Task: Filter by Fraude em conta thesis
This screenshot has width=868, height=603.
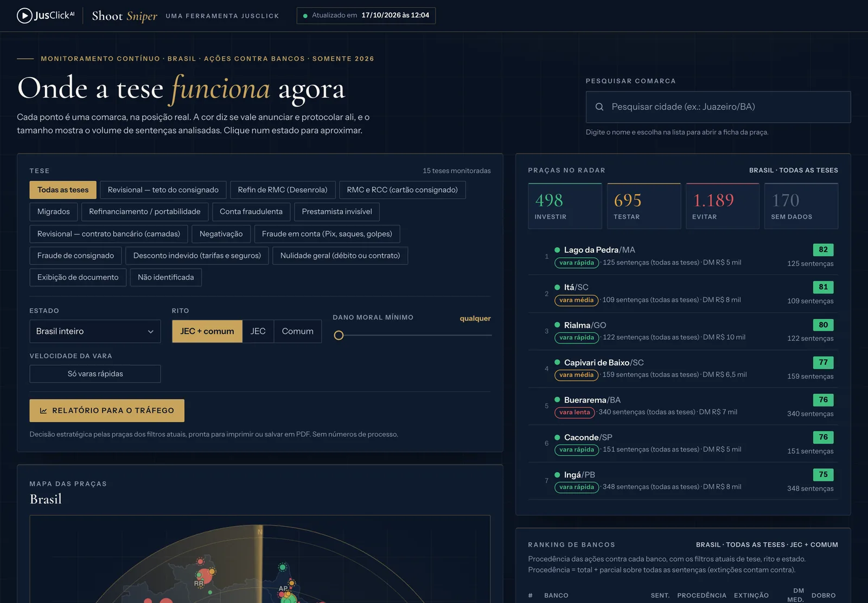Action: point(327,234)
